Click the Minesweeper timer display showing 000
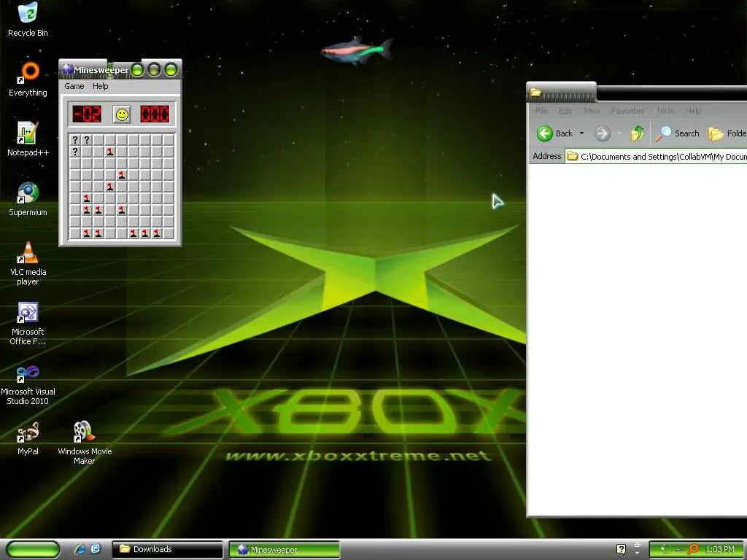Image resolution: width=747 pixels, height=560 pixels. tap(155, 114)
